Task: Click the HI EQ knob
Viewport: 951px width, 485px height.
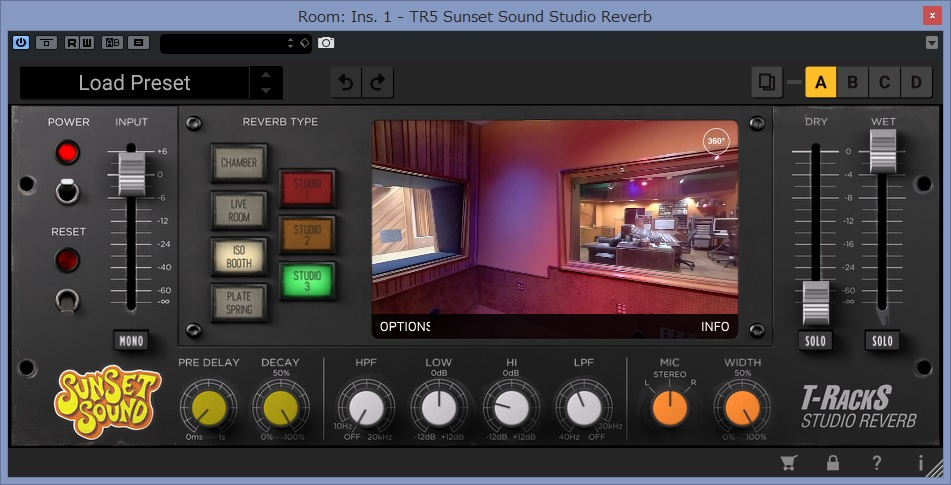Action: tap(511, 408)
